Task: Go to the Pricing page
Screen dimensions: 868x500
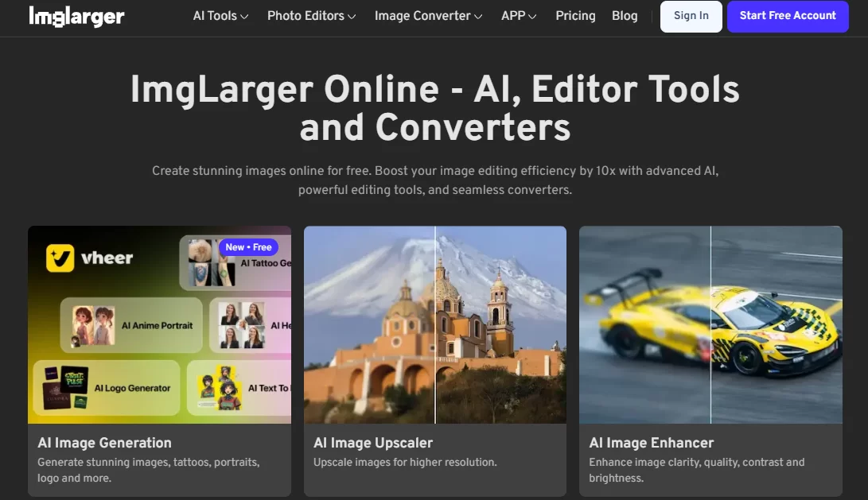Action: pos(575,16)
